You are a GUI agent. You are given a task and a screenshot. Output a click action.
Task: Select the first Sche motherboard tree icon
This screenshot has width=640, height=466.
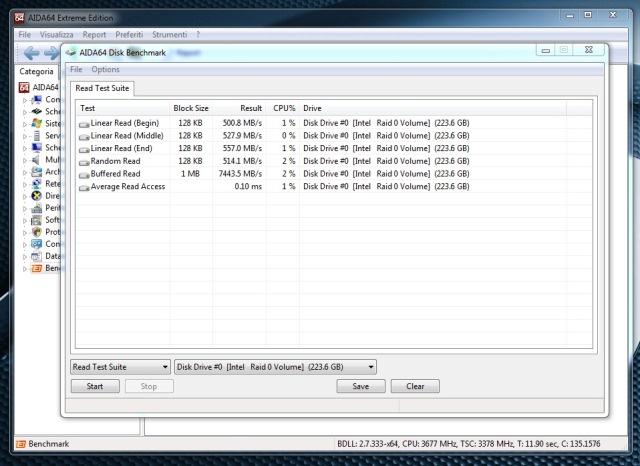pyautogui.click(x=37, y=111)
